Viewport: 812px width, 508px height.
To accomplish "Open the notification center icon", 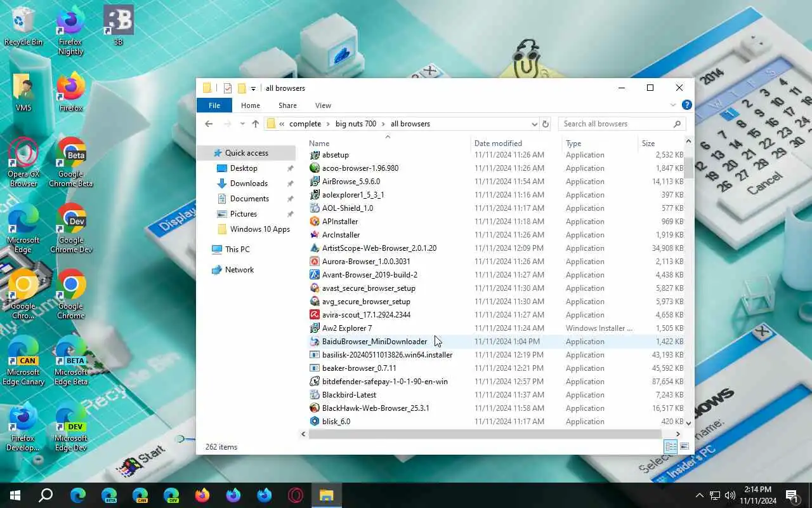I will click(x=792, y=495).
